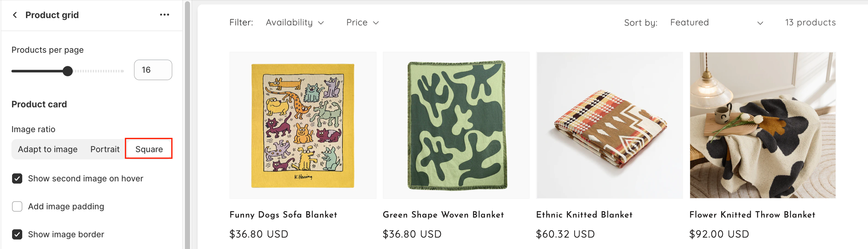
Task: Open the three-dot more options menu
Action: (164, 15)
